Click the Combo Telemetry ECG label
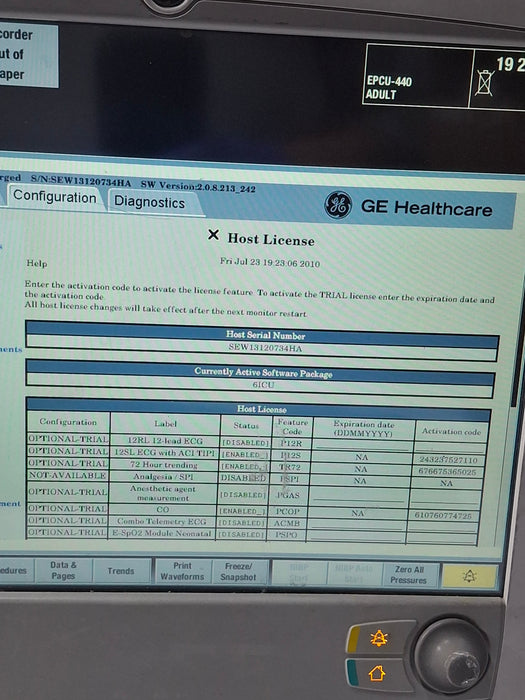The image size is (525, 700). pyautogui.click(x=162, y=521)
